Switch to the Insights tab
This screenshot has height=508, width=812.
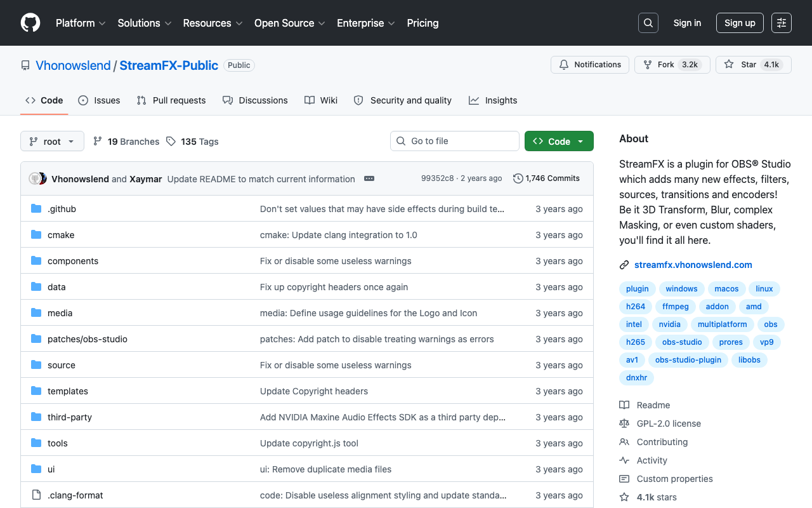pyautogui.click(x=493, y=100)
